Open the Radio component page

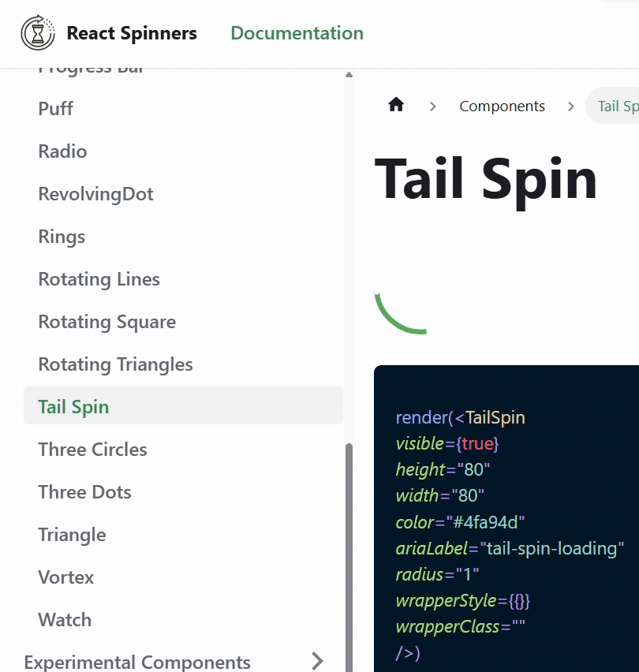62,151
